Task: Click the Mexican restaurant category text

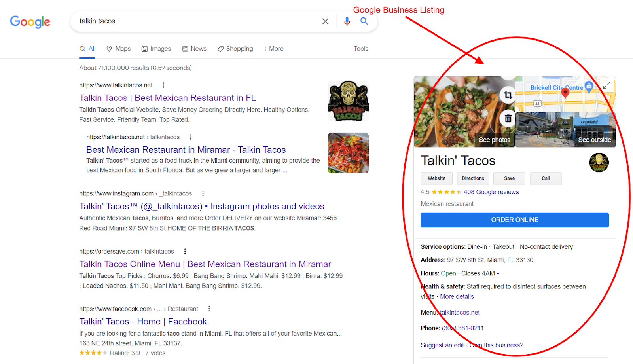Action: (447, 204)
